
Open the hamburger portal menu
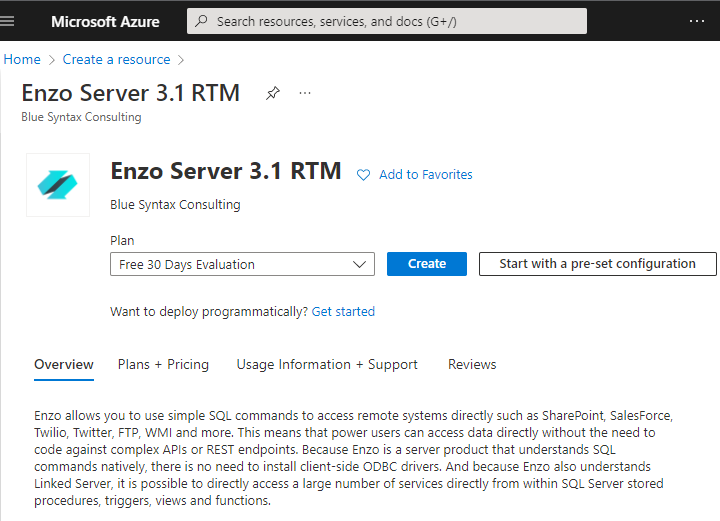click(7, 21)
